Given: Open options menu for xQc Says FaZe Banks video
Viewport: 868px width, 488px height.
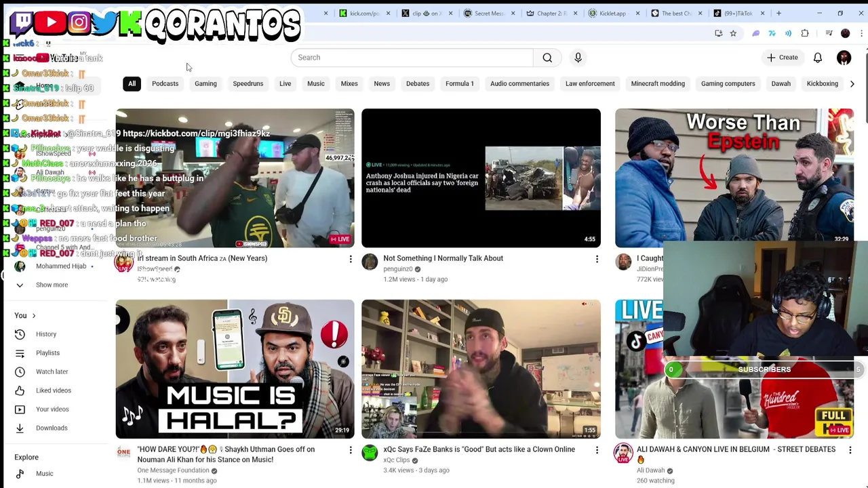Looking at the screenshot, I should click(597, 450).
